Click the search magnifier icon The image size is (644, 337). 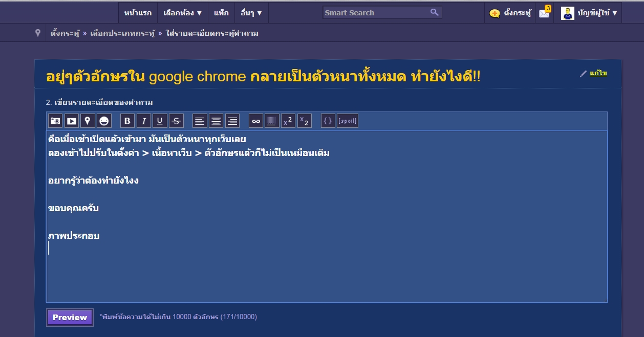[435, 12]
